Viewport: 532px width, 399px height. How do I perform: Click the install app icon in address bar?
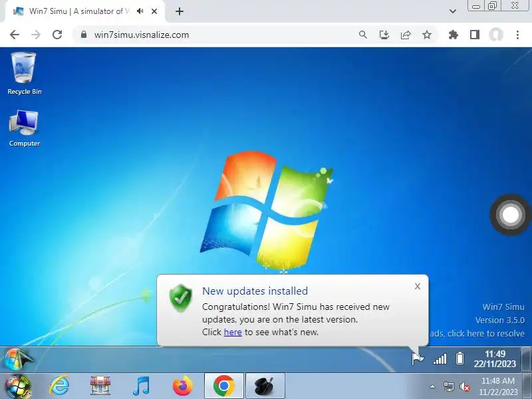tap(384, 35)
